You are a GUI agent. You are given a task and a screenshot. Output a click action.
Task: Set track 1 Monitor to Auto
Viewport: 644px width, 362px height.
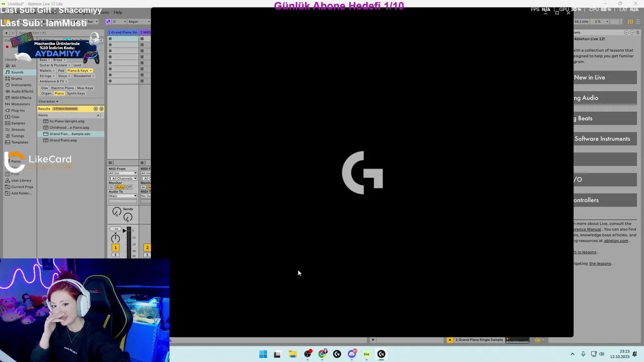click(120, 187)
